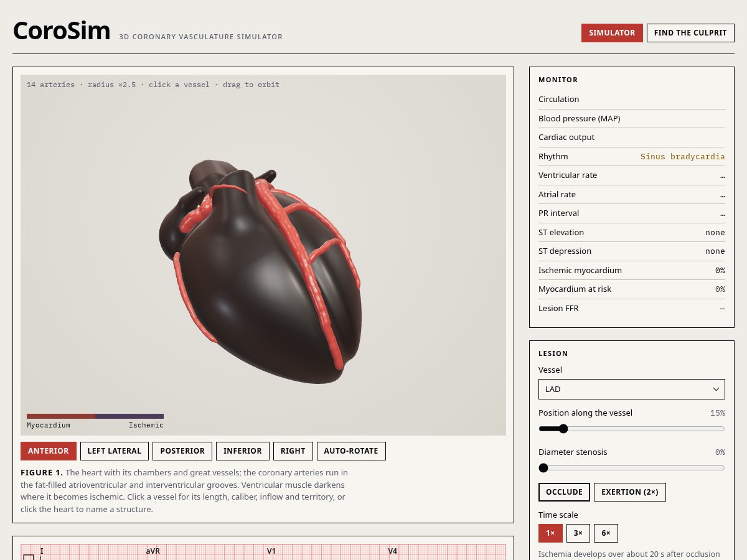Set time scale to 3×
Image resolution: width=747 pixels, height=560 pixels.
(578, 533)
